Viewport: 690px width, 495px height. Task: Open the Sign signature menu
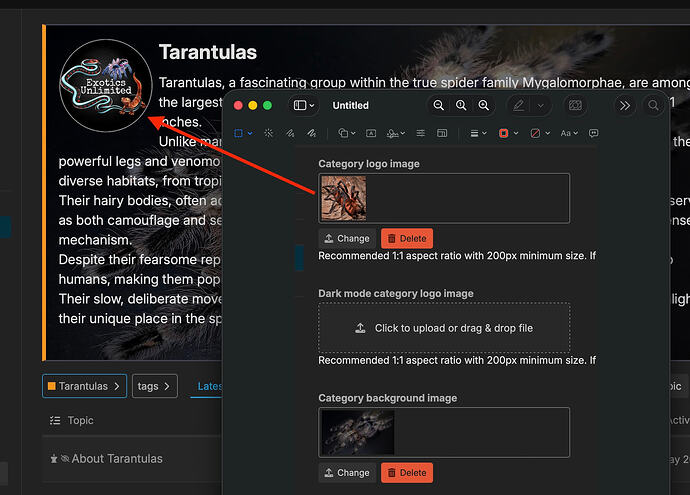(x=396, y=133)
